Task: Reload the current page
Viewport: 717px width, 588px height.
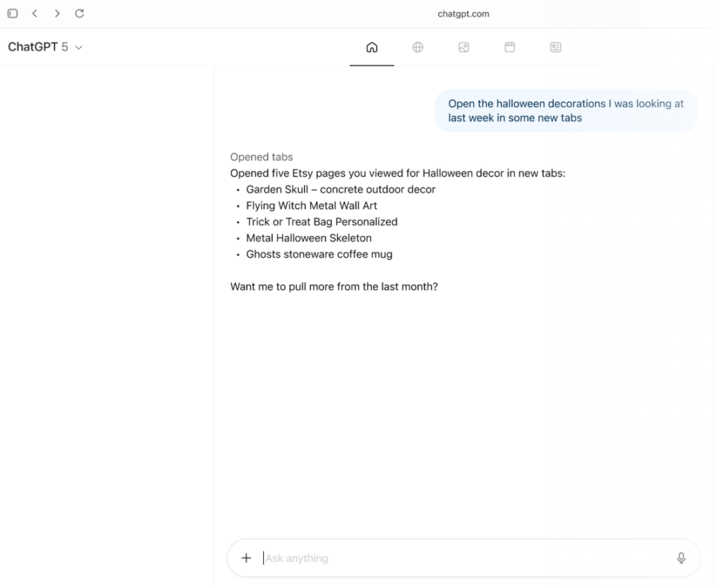Action: pos(79,13)
